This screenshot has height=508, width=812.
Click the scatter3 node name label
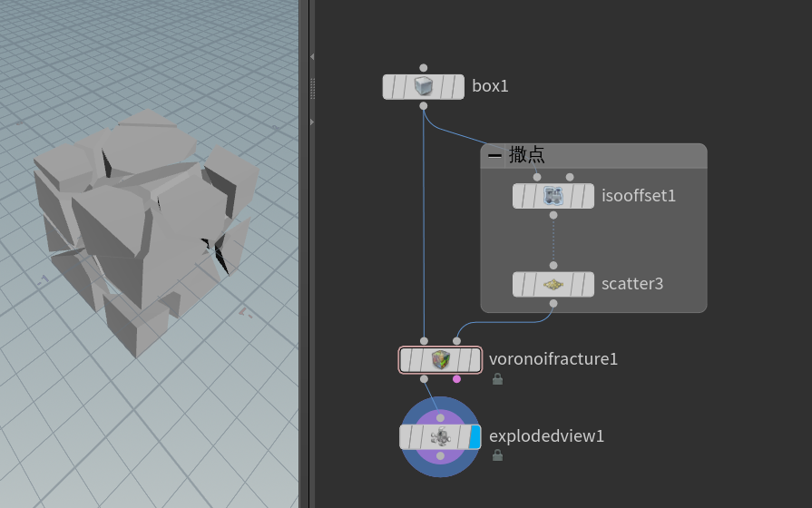632,284
